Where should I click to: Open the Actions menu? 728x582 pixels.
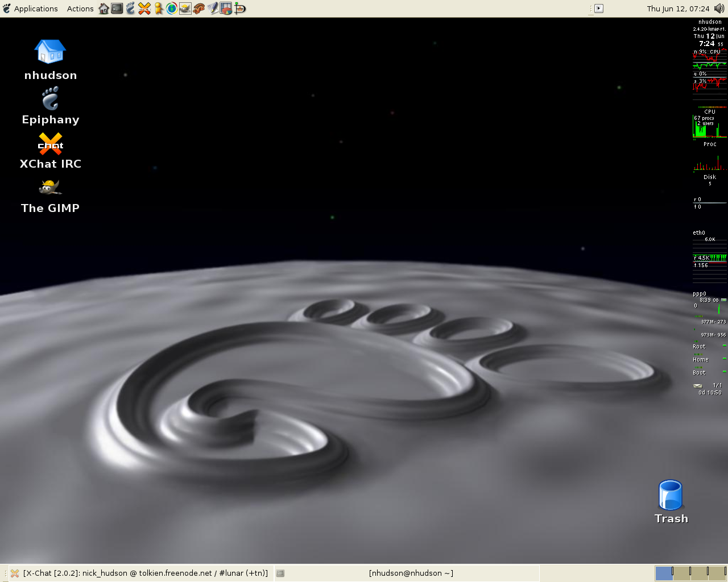[80, 9]
